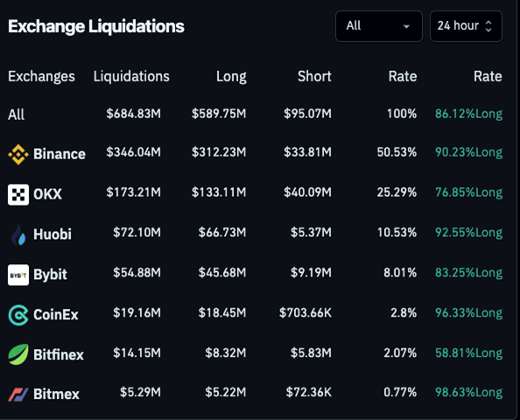Open the Binance exchange name link
The image size is (520, 420).
pos(60,154)
